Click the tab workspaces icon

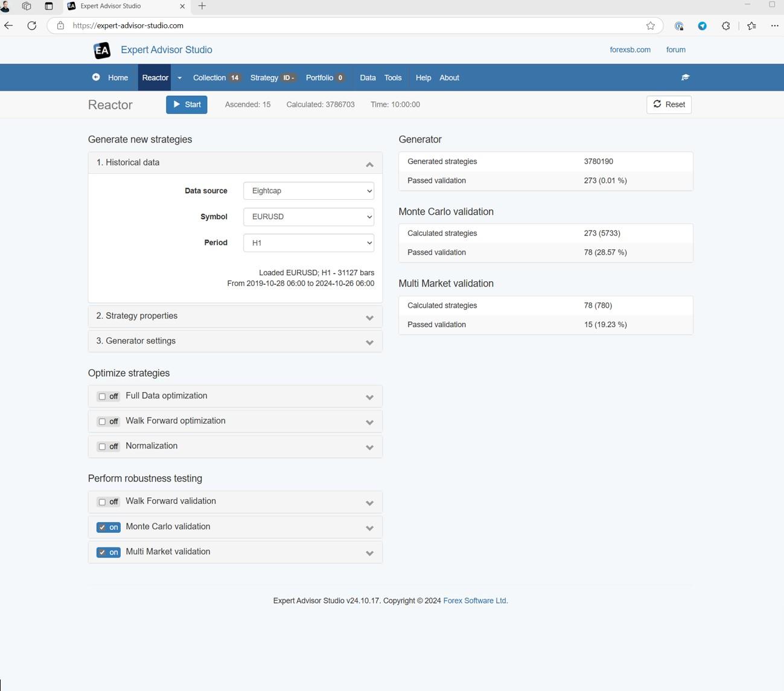27,6
